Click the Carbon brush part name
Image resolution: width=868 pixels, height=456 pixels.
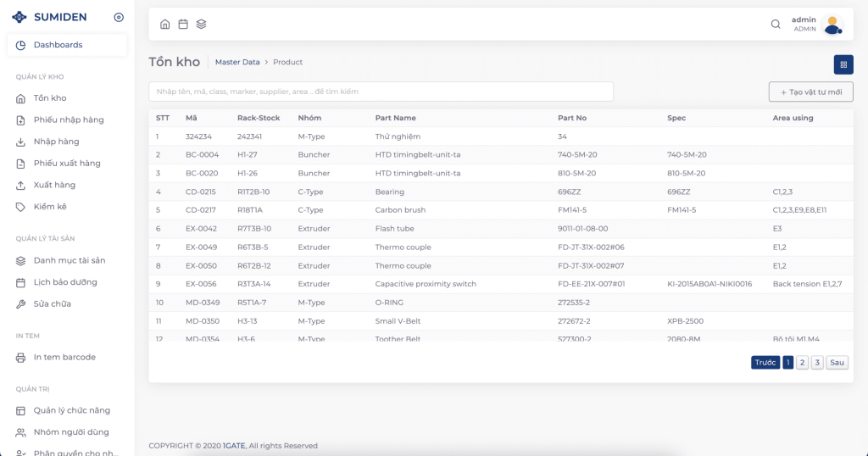[x=400, y=210]
